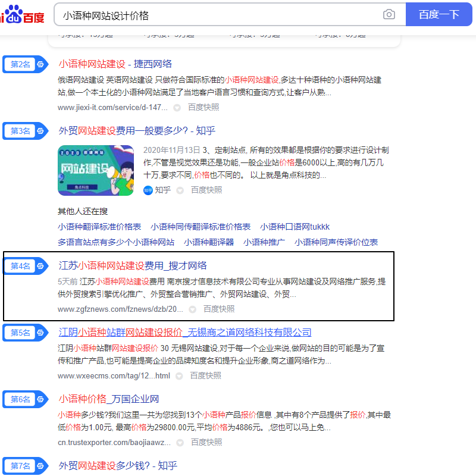The width and height of the screenshot is (476, 476).
Task: Expand dropdown arrow after www.zgfznews.com URL
Action: (192, 309)
